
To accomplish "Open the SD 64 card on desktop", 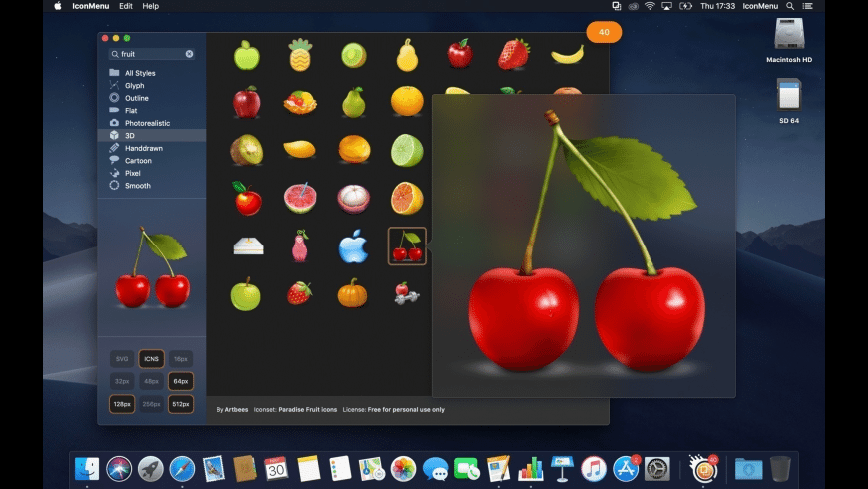I will [x=789, y=102].
